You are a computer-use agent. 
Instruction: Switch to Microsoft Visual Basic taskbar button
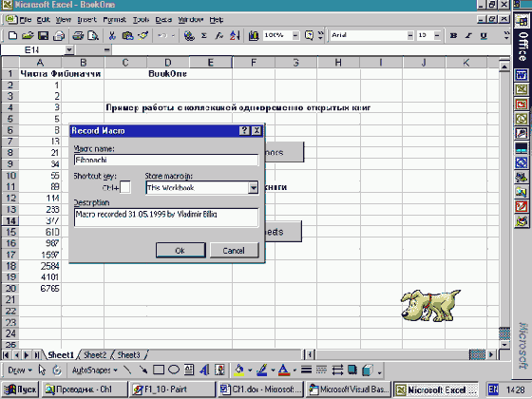coord(348,389)
